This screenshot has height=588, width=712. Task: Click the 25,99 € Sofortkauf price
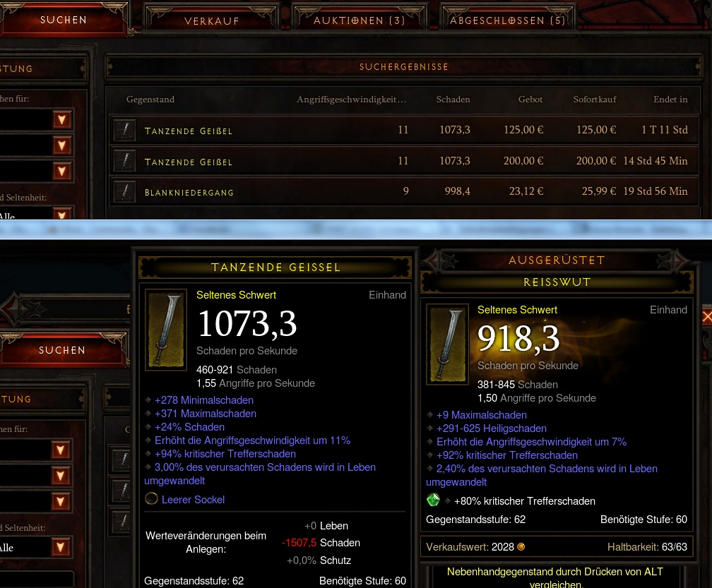point(599,191)
